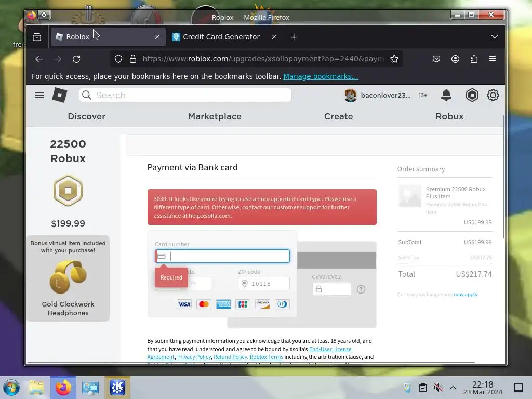This screenshot has width=532, height=399.
Task: Open the Refund Policy link
Action: (230, 357)
